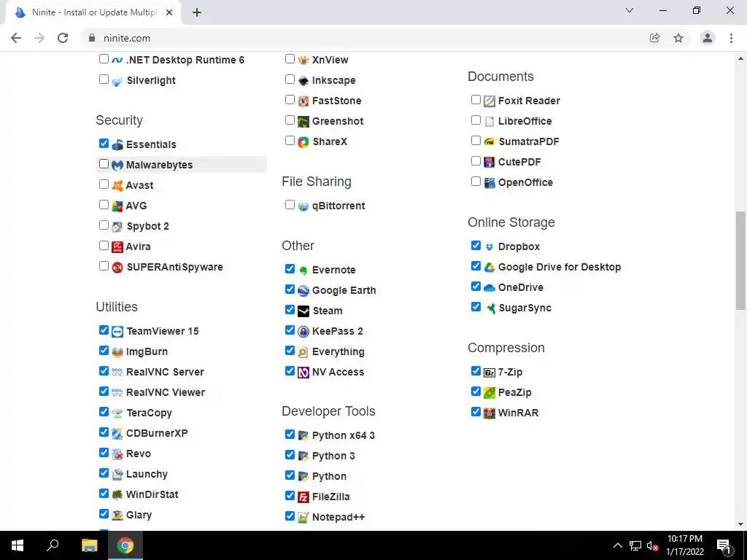747x560 pixels.
Task: Select the SumatraPDF checkbox
Action: click(476, 141)
